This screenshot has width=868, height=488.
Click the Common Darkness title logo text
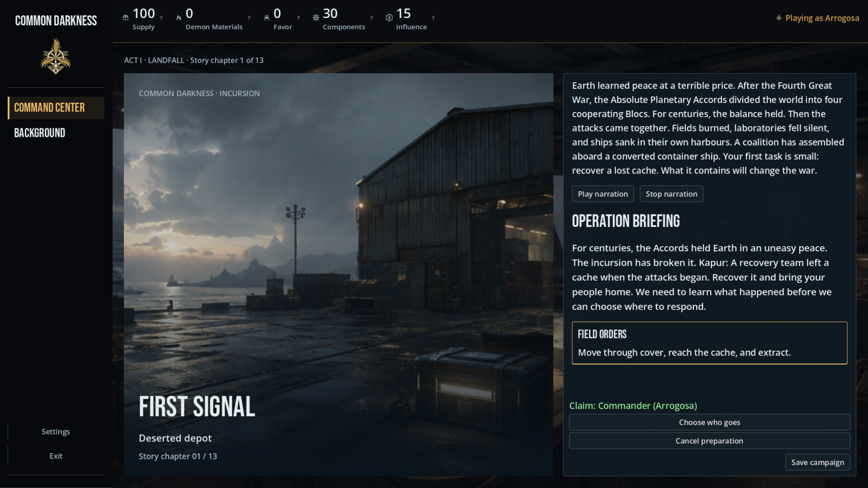point(56,21)
